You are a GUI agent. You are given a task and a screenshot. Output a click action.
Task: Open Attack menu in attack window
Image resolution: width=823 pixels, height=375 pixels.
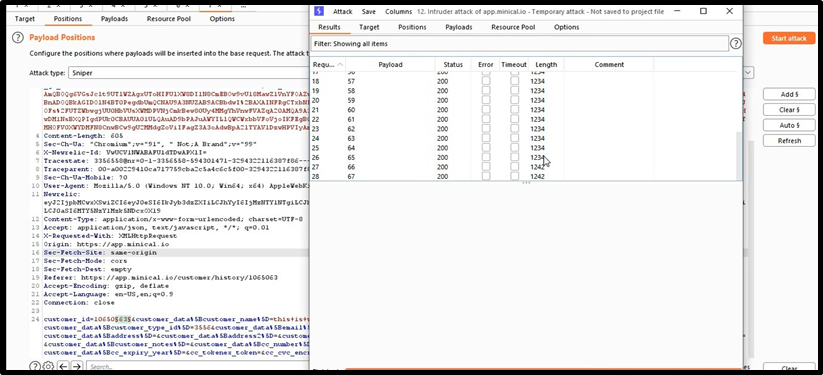[343, 12]
